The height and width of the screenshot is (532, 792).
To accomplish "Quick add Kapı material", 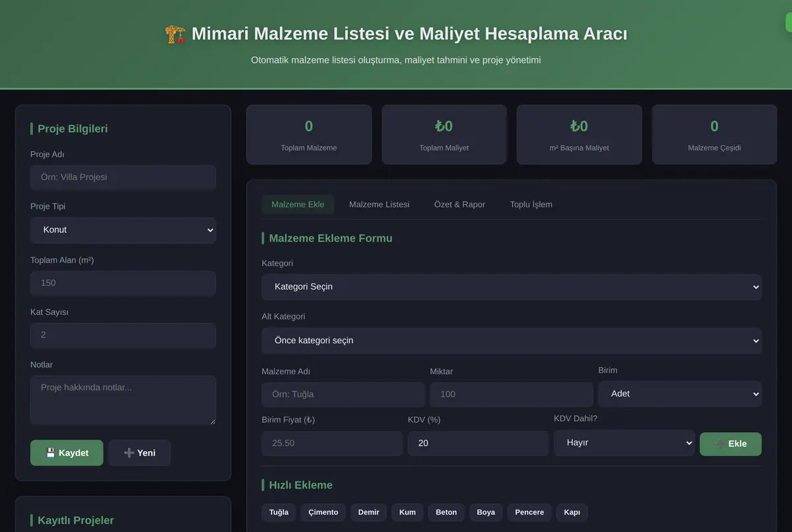I will (x=572, y=512).
